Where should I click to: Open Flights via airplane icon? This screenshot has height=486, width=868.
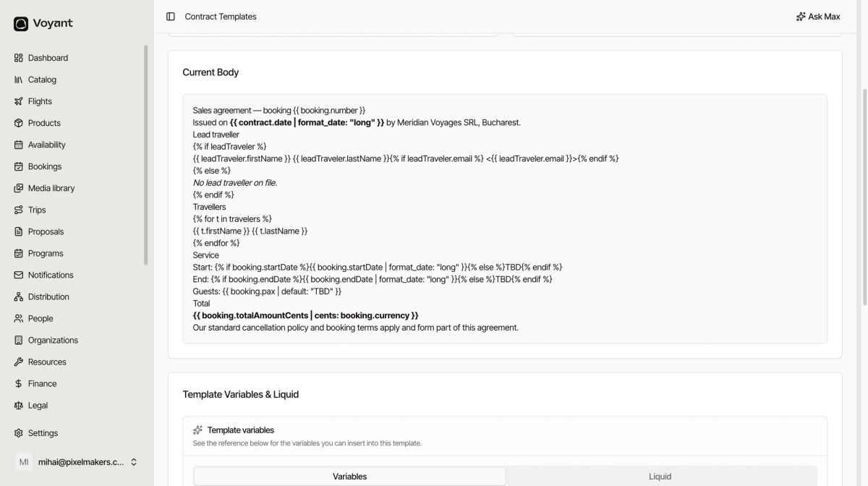point(19,101)
